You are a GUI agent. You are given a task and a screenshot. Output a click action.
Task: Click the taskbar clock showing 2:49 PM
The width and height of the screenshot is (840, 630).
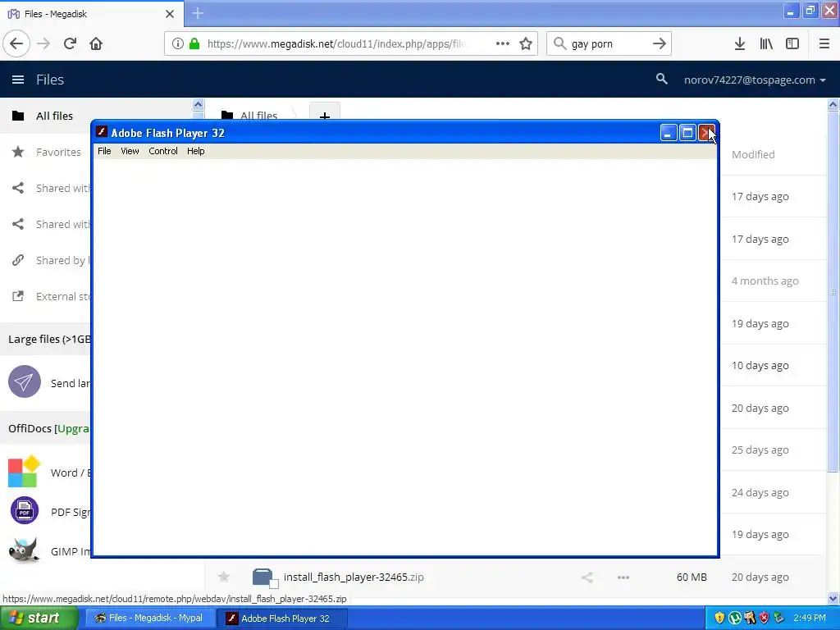point(810,618)
